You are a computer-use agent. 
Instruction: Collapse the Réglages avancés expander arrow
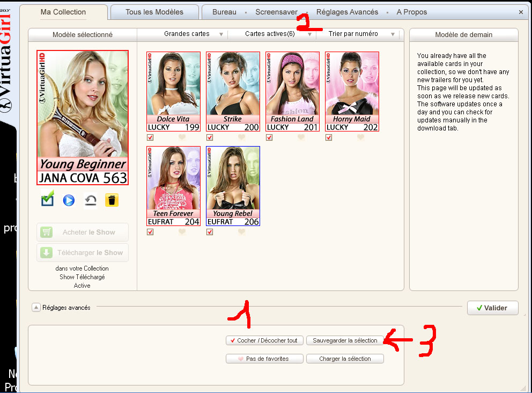[x=36, y=308]
